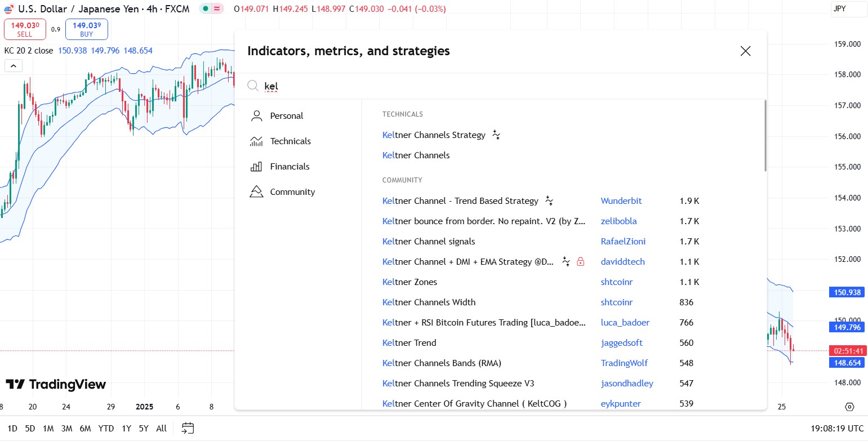Click the Financials bar icon
The image size is (868, 441).
click(x=256, y=167)
